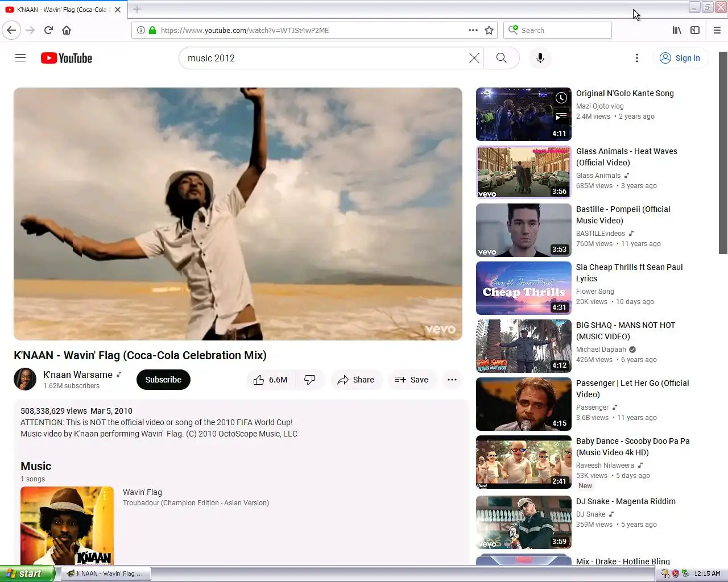Like the video with thumbs up
This screenshot has width=728, height=582.
271,380
